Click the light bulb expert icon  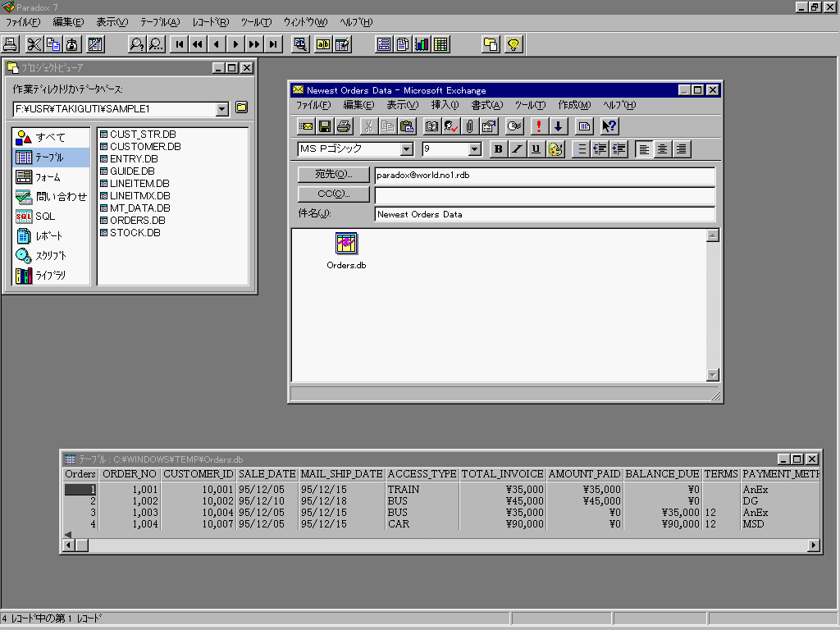point(514,44)
